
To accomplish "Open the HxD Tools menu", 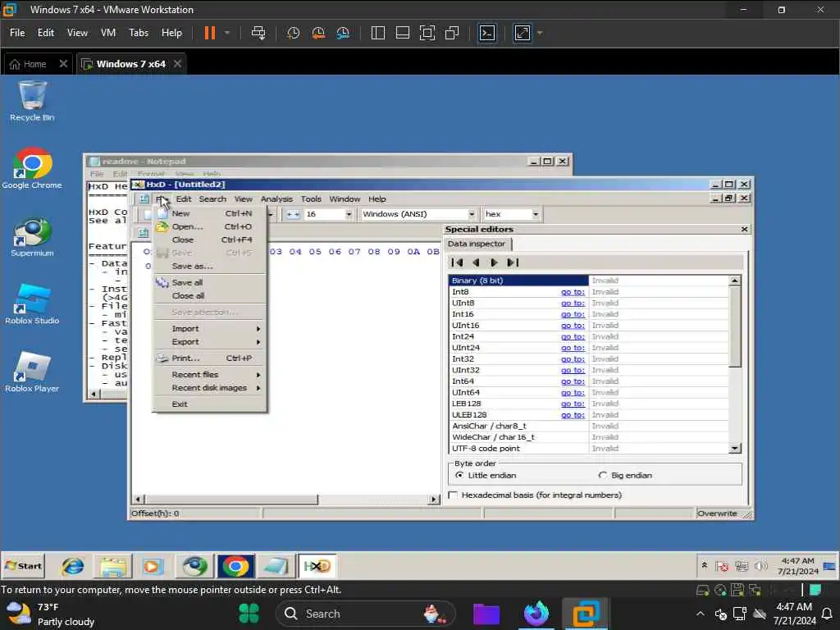I will [x=311, y=199].
